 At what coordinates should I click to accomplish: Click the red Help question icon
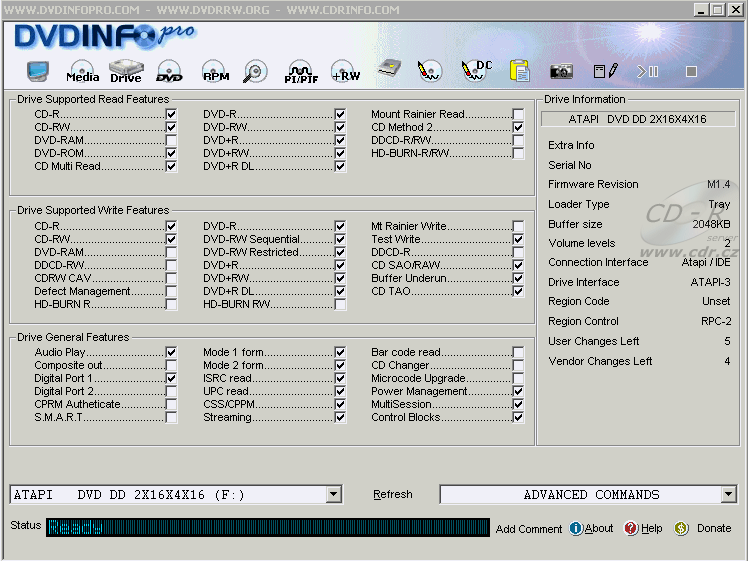631,528
